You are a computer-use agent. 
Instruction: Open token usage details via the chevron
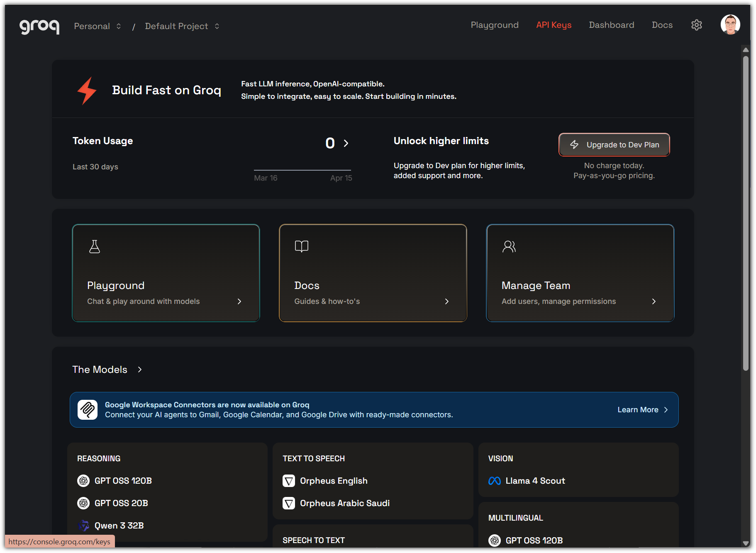[x=346, y=143]
